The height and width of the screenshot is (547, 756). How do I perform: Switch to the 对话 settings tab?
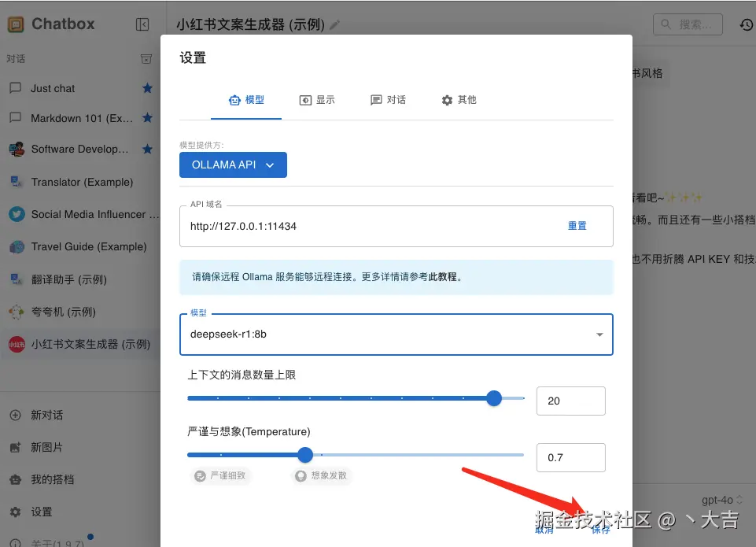[388, 100]
